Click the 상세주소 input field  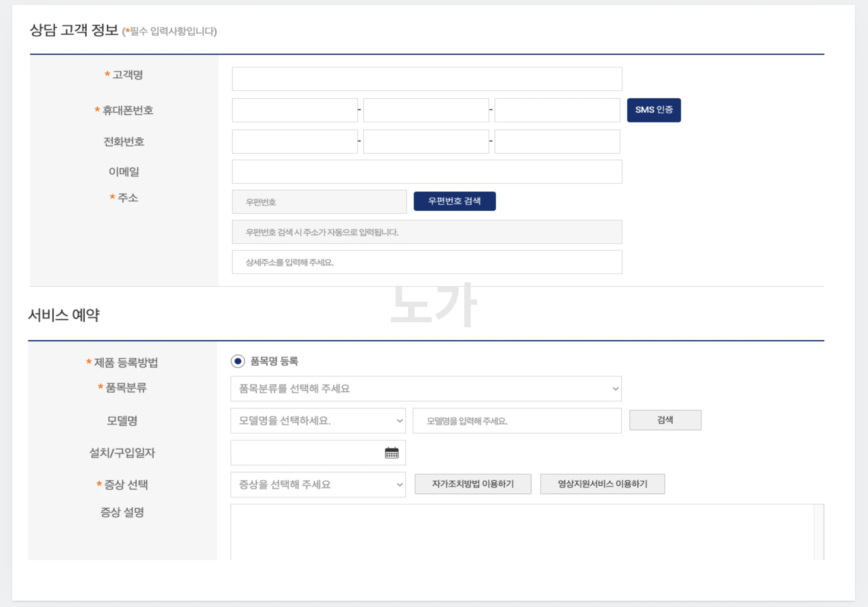tap(426, 262)
